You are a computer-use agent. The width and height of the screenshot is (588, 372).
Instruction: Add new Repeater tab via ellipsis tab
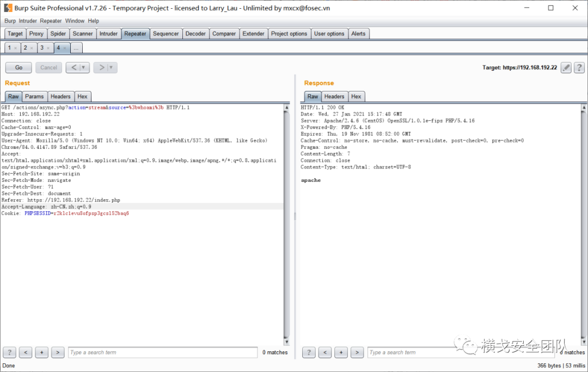click(x=76, y=48)
